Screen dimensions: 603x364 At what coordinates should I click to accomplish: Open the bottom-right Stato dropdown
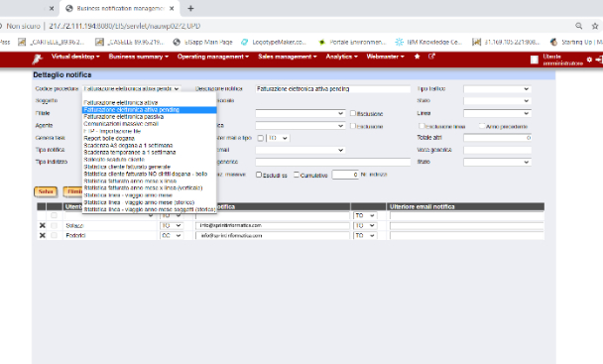pyautogui.click(x=497, y=162)
